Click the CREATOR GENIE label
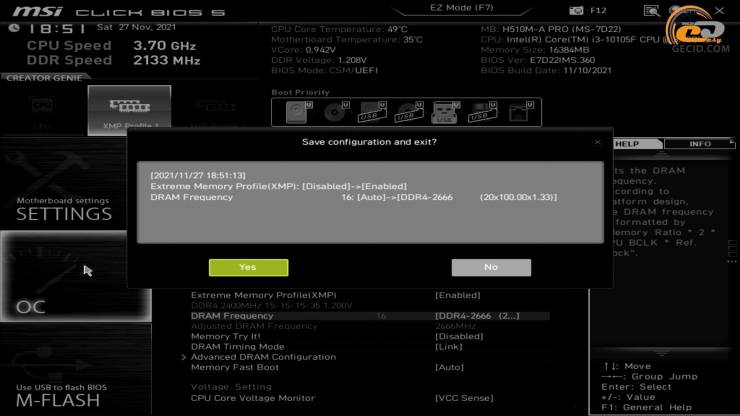Viewport: 740px width, 416px height. (x=44, y=78)
